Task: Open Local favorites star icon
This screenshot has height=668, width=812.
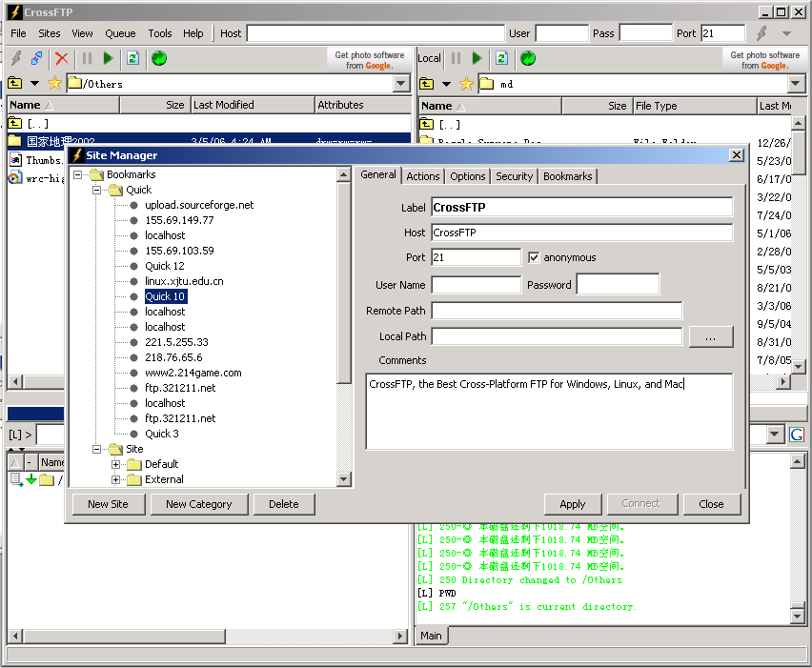Action: pyautogui.click(x=466, y=83)
